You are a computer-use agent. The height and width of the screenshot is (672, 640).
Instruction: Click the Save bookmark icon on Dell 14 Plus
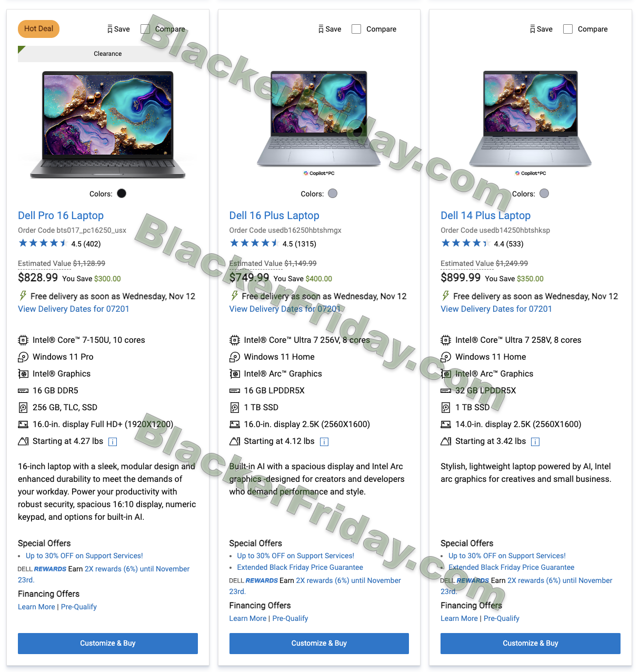[533, 29]
